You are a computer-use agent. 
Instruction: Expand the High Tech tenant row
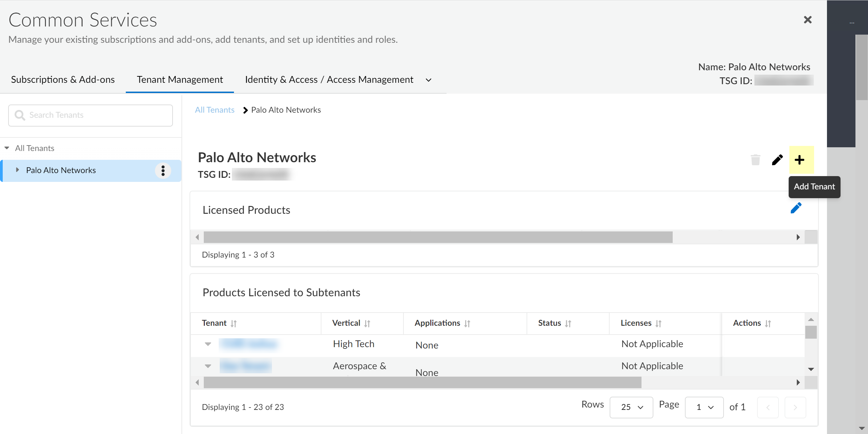point(208,344)
